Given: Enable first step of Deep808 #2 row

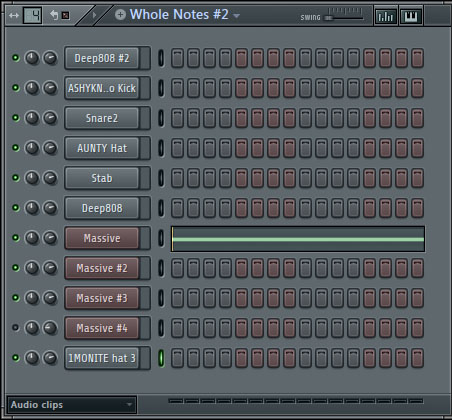Looking at the screenshot, I should tap(177, 58).
